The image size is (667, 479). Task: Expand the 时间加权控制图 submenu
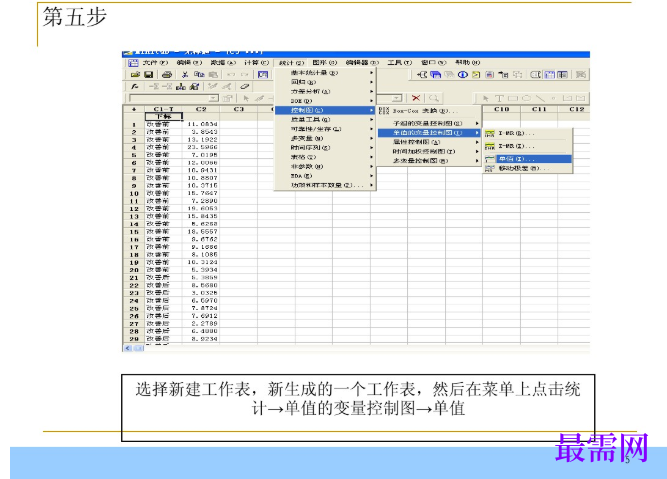pyautogui.click(x=429, y=151)
